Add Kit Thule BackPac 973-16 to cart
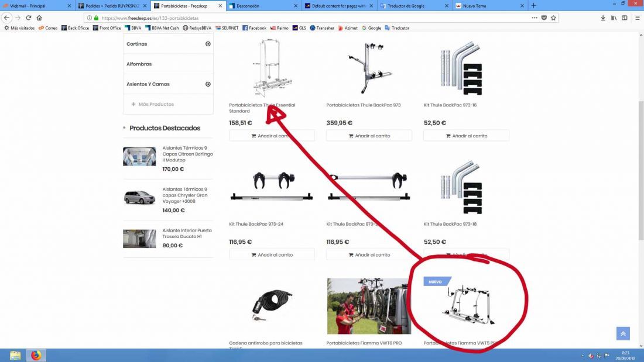 pyautogui.click(x=466, y=136)
